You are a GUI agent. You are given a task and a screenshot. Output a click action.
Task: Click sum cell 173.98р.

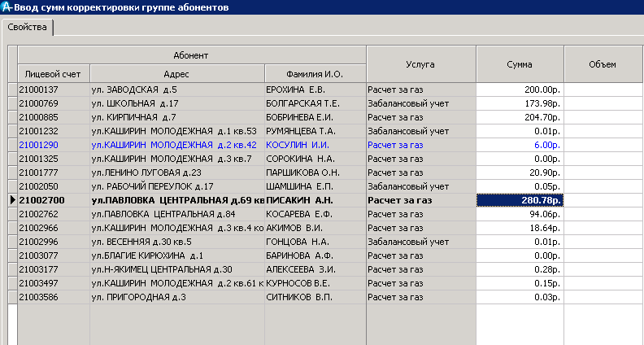point(520,103)
